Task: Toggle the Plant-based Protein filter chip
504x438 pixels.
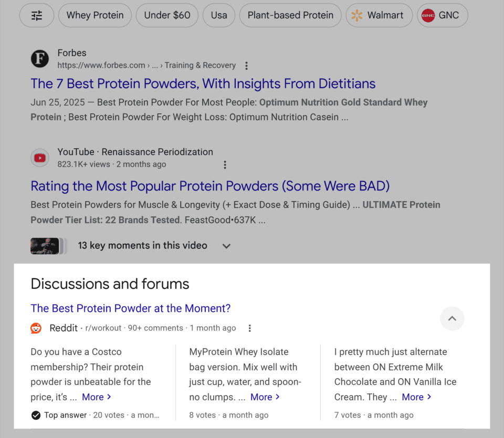Action: (290, 16)
